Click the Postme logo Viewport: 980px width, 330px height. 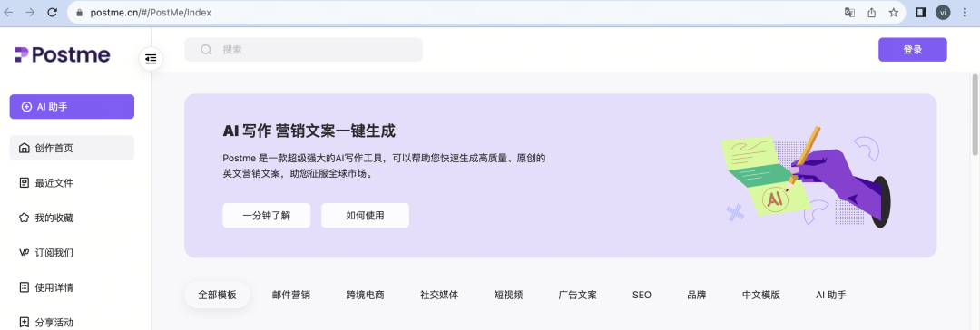pyautogui.click(x=63, y=55)
